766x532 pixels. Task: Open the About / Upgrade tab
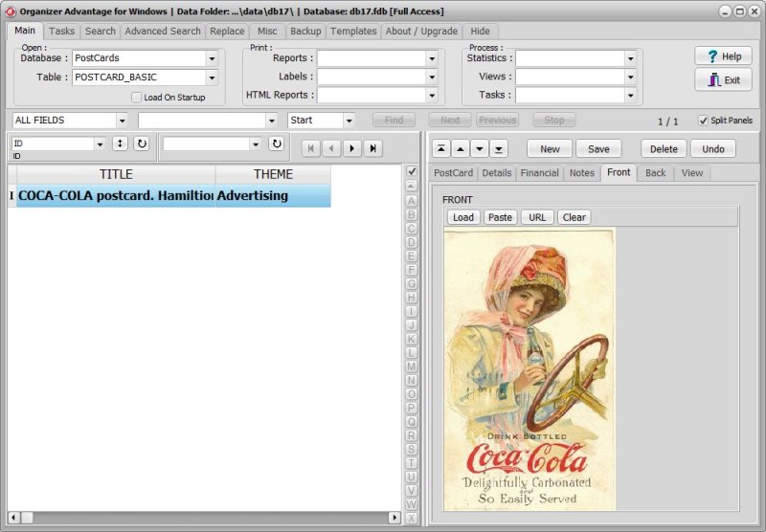(x=421, y=32)
